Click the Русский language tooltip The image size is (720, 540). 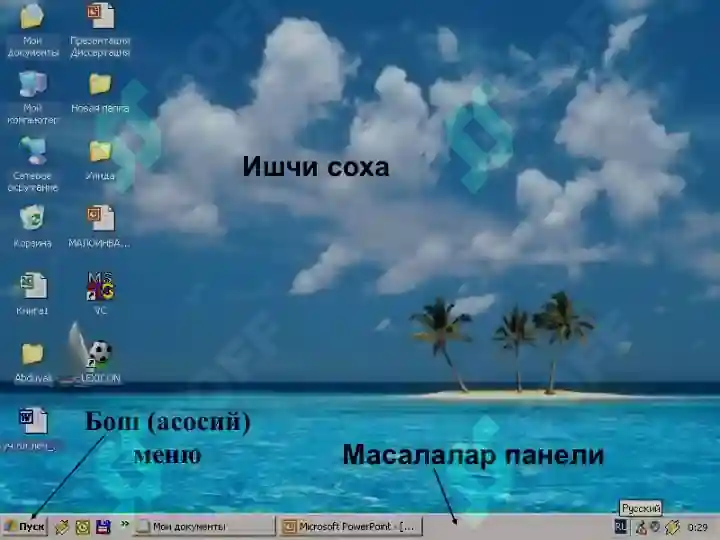coord(641,508)
